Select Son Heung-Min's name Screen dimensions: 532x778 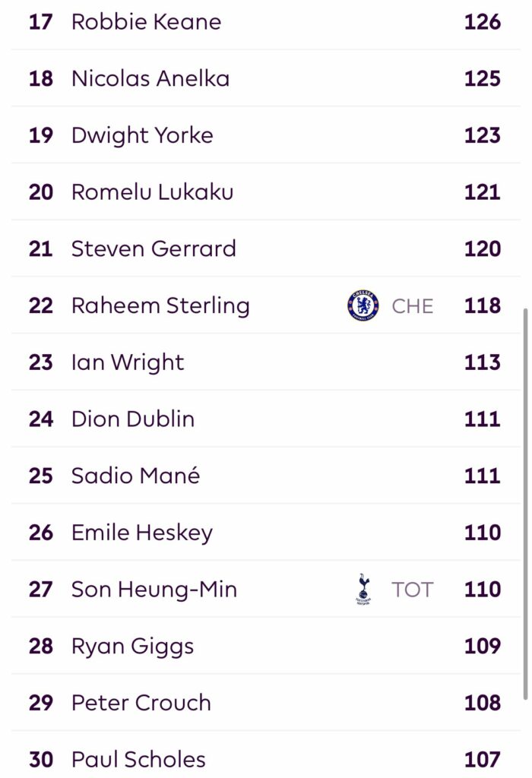point(154,590)
